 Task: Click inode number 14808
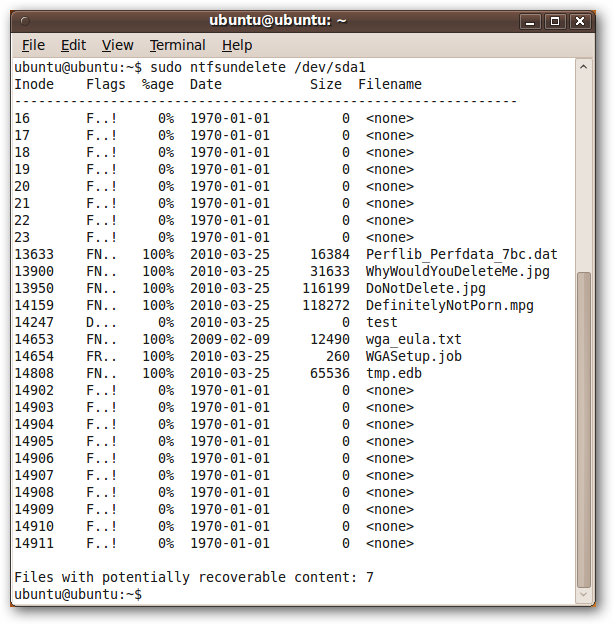(34, 373)
